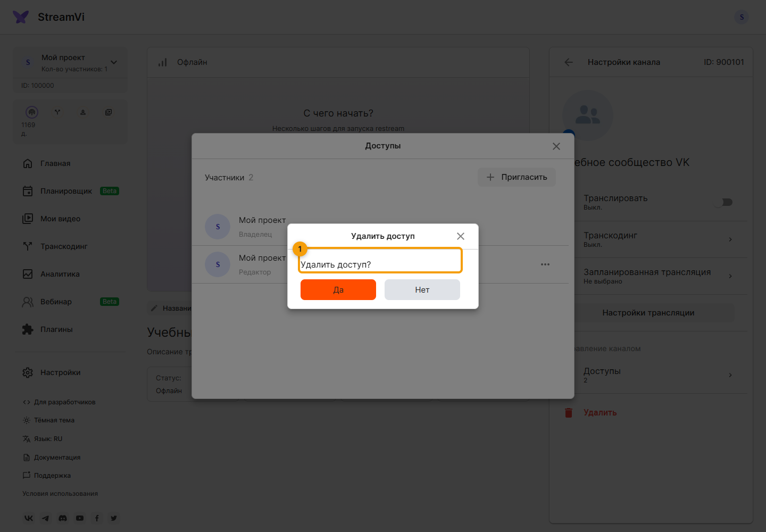Open the three-dots menu for the Редактор member

545,264
